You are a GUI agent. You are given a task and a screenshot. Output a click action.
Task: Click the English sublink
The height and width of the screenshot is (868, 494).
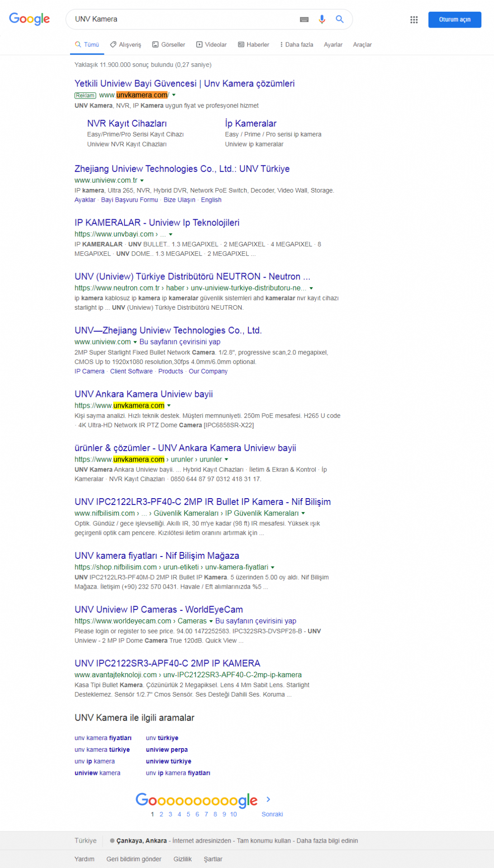tap(211, 200)
